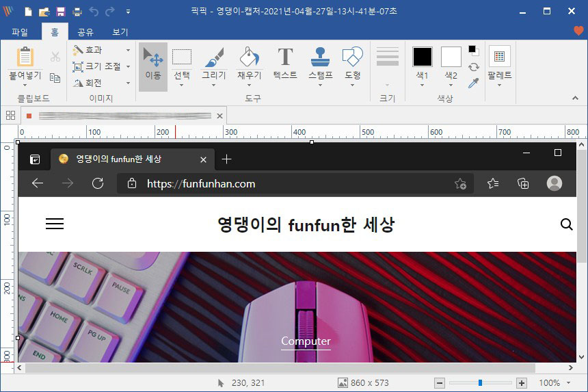Screen dimensions: 588x392
Task: Save with the purple floppy disk icon
Action: pyautogui.click(x=61, y=12)
